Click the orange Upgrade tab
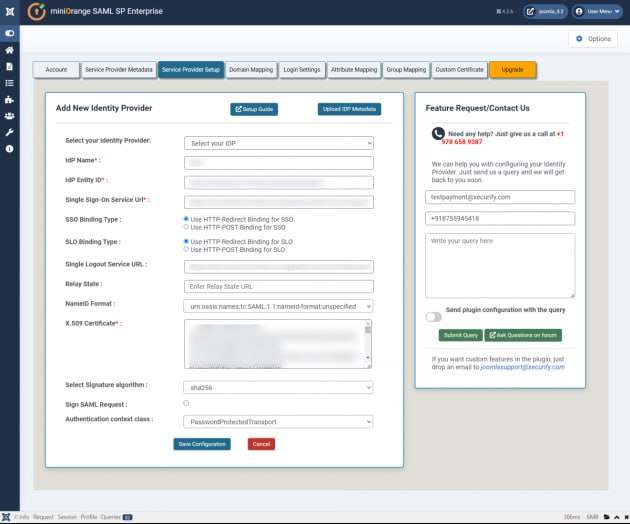This screenshot has width=630, height=524. click(x=513, y=70)
